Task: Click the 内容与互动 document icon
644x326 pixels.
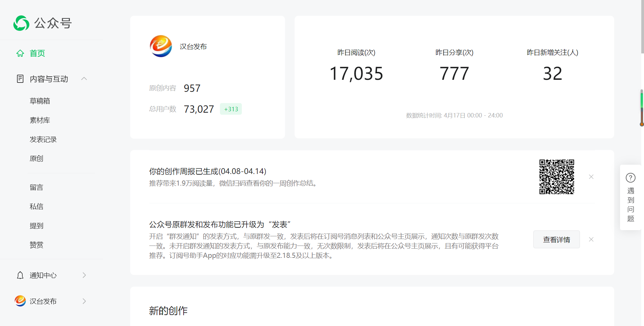Action: (x=20, y=79)
